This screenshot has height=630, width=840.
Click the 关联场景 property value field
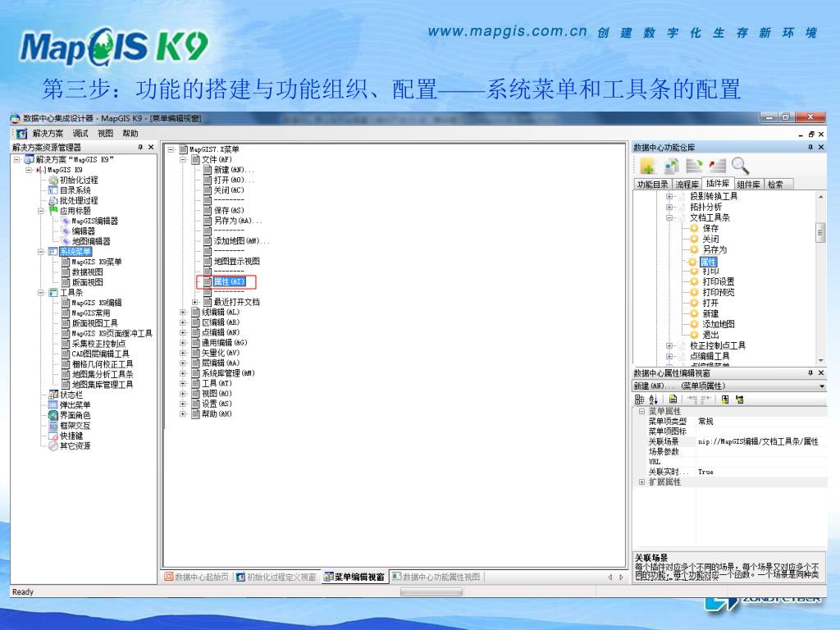pyautogui.click(x=760, y=441)
